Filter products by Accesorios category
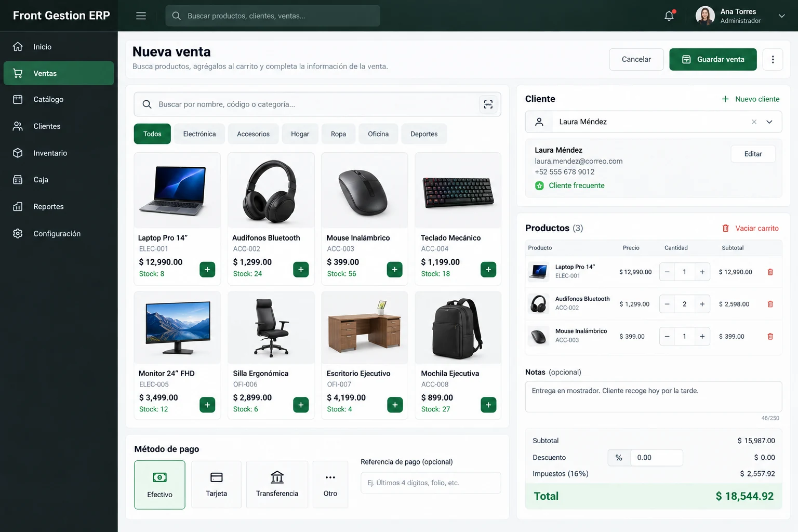 pos(253,134)
